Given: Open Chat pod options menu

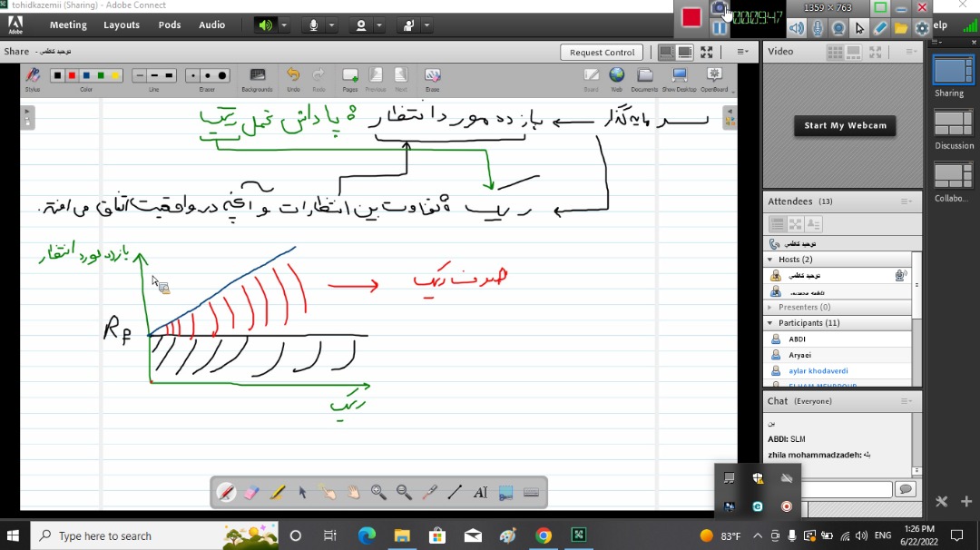Looking at the screenshot, I should point(906,401).
